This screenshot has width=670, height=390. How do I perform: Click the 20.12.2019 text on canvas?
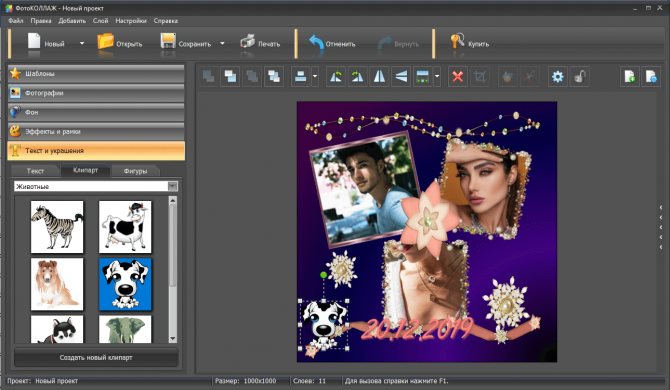(x=417, y=329)
